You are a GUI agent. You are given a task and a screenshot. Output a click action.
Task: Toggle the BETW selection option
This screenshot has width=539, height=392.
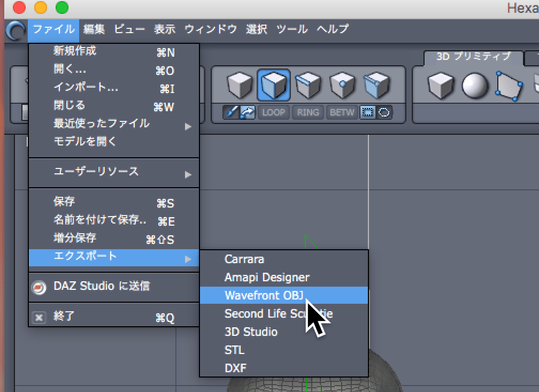coord(342,112)
